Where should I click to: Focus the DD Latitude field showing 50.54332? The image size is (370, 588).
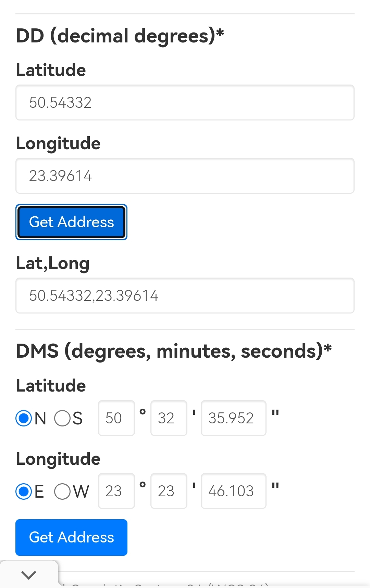[x=185, y=103]
